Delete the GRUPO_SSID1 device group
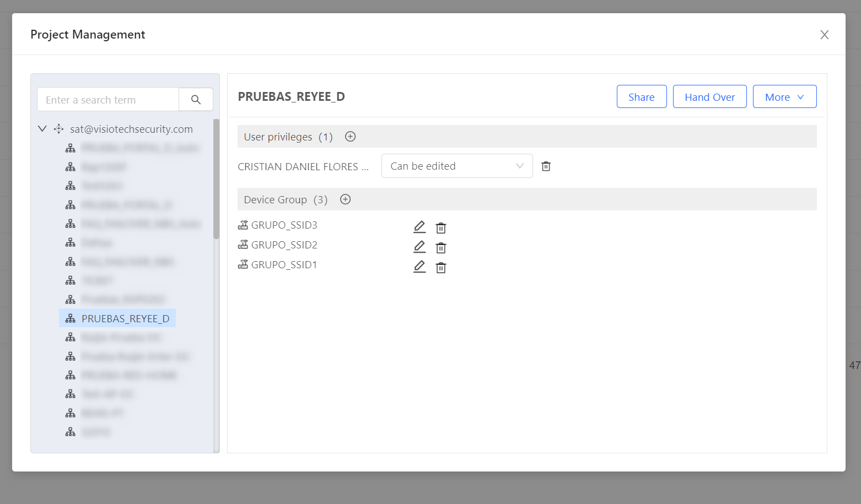 pyautogui.click(x=441, y=267)
